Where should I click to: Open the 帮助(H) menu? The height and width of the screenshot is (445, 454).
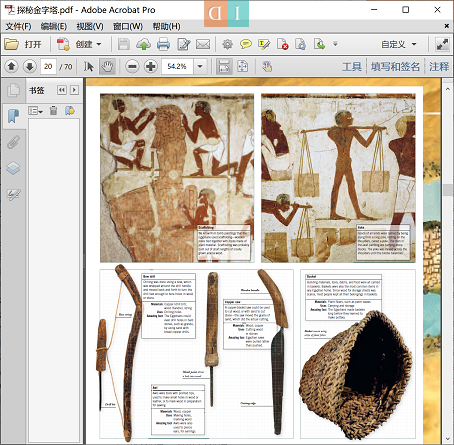click(166, 26)
